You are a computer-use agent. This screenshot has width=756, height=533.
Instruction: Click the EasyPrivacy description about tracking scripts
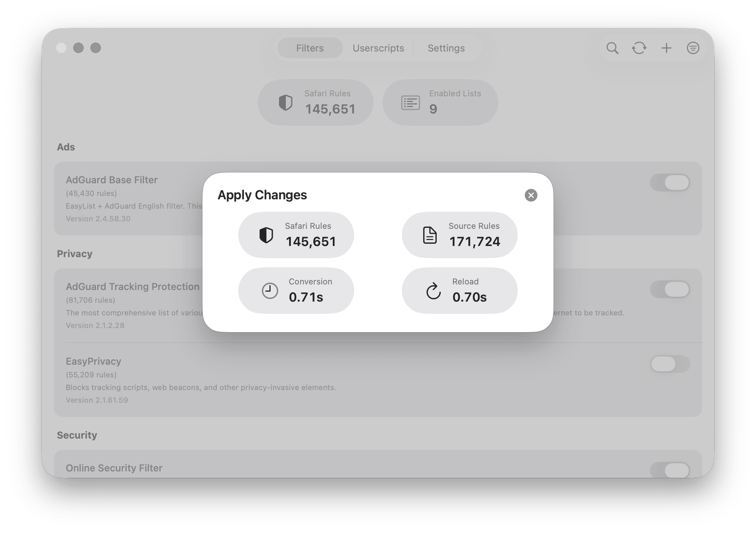201,387
